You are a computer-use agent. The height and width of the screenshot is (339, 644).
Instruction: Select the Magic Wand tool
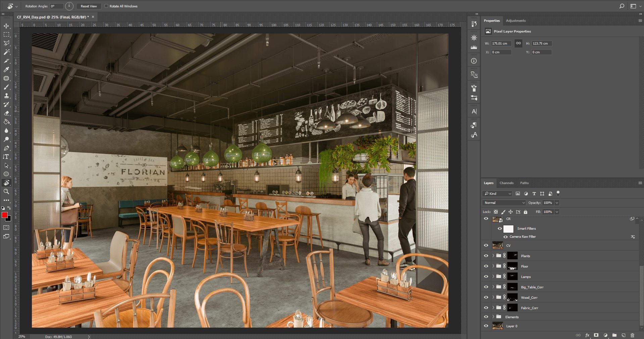point(6,52)
